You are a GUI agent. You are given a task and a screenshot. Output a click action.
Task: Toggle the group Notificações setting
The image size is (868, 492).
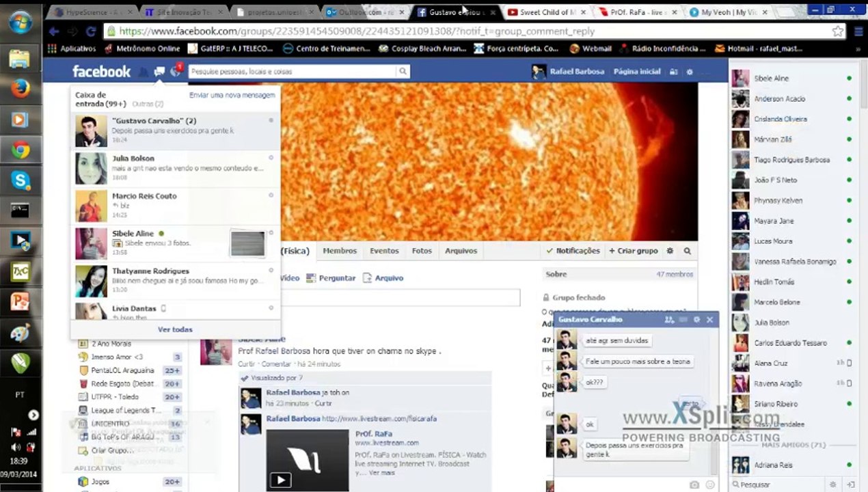(573, 251)
